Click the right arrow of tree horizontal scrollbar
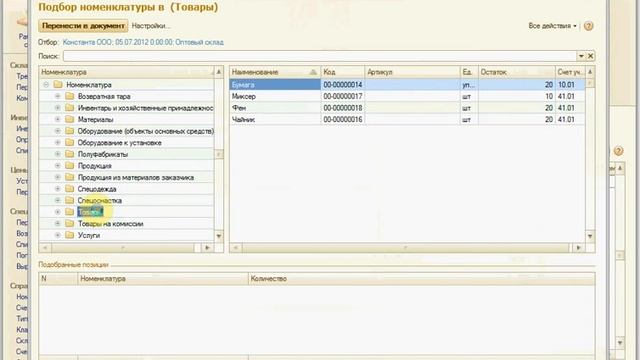 click(x=207, y=247)
